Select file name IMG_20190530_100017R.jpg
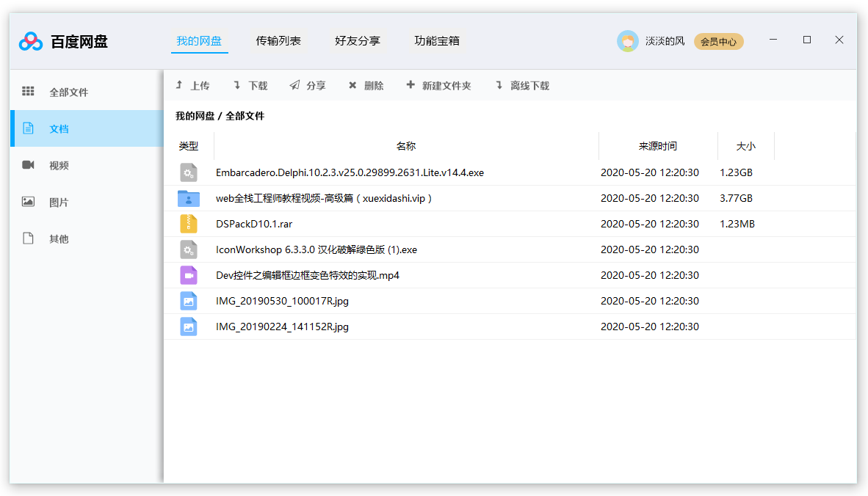The height and width of the screenshot is (496, 868). [x=282, y=301]
